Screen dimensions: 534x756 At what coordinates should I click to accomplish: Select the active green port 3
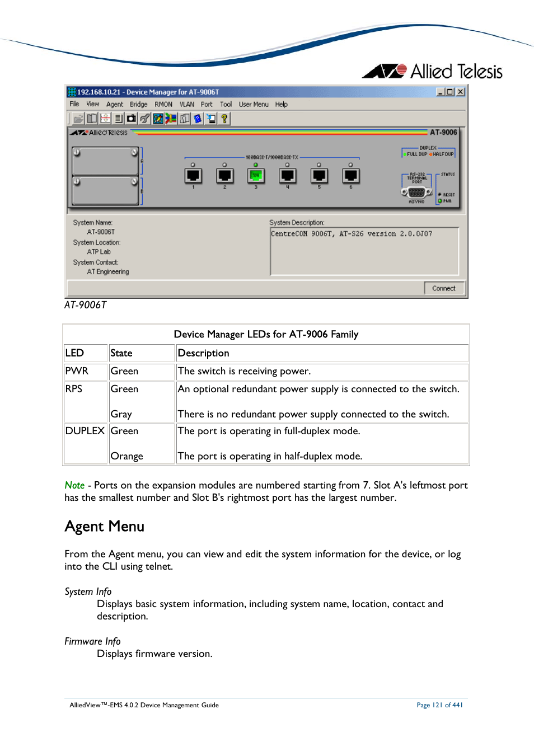256,176
